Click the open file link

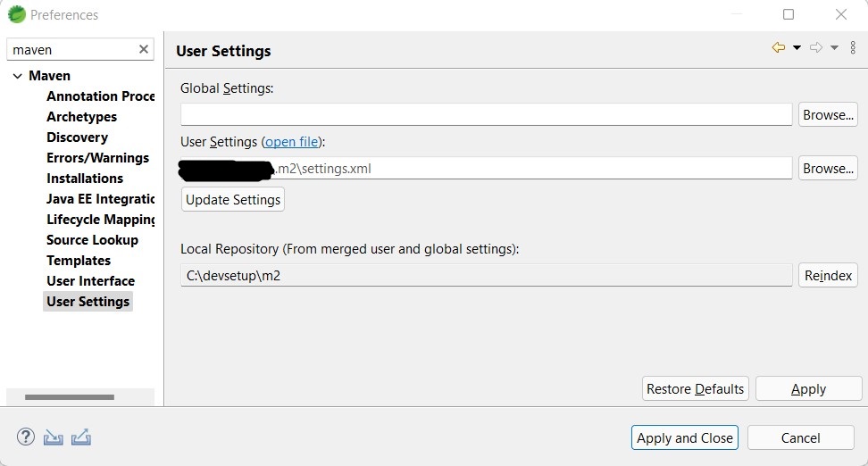pyautogui.click(x=291, y=142)
